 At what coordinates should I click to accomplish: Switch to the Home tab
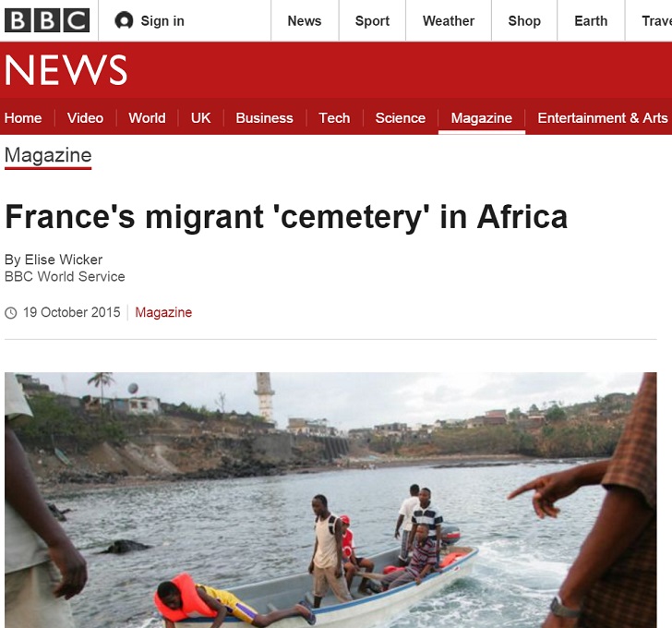point(23,118)
